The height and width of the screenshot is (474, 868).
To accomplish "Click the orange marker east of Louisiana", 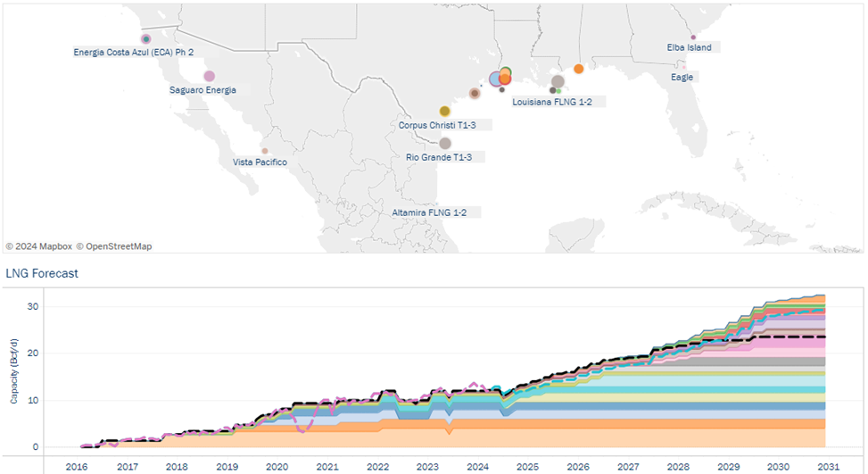I will click(x=578, y=69).
